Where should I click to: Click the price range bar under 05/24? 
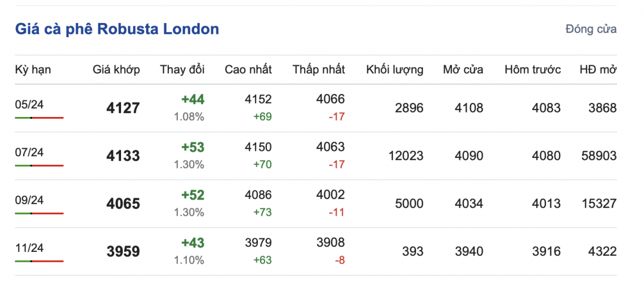coord(39,118)
